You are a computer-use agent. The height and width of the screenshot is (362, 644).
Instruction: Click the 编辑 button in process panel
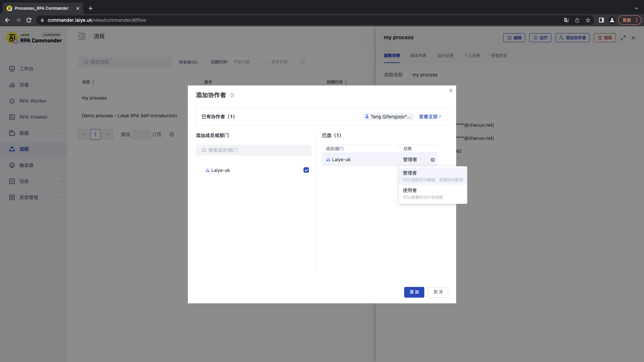pos(514,38)
